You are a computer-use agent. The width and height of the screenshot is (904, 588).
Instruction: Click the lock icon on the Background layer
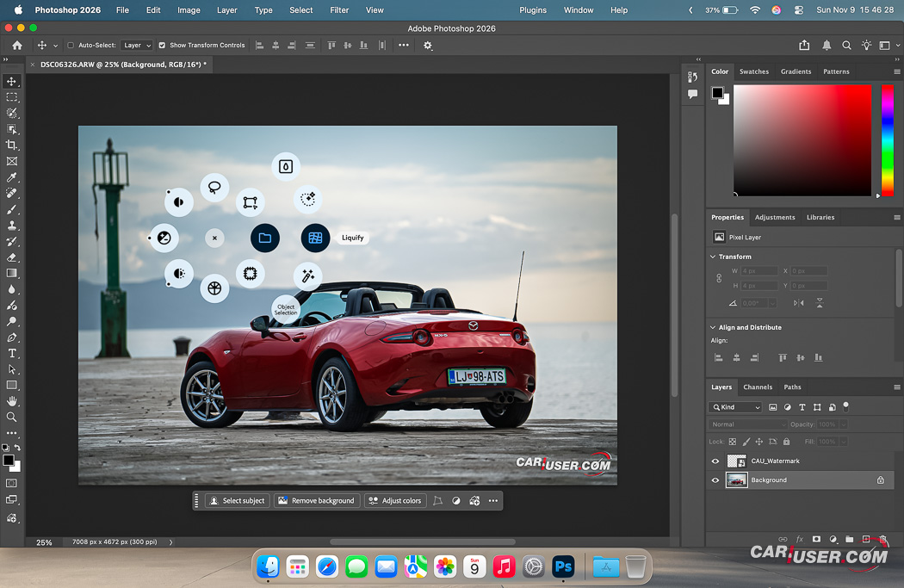pos(881,480)
